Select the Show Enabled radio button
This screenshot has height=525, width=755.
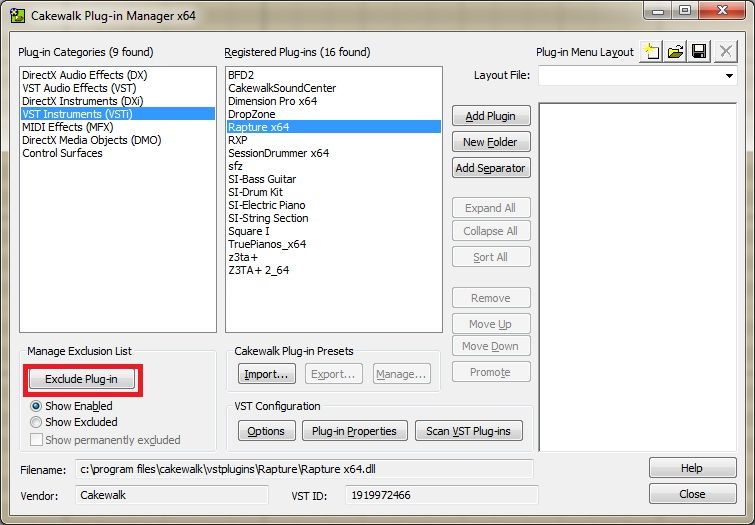pos(37,406)
